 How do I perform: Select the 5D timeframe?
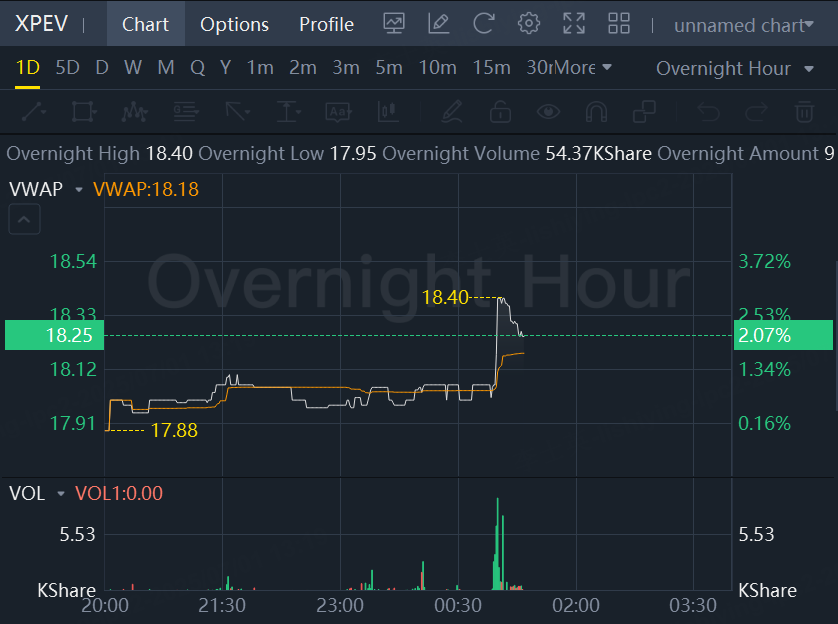coord(67,68)
